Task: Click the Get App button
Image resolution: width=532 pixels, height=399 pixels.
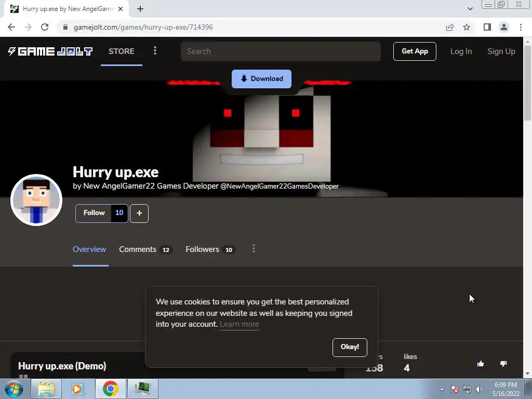Action: tap(415, 51)
